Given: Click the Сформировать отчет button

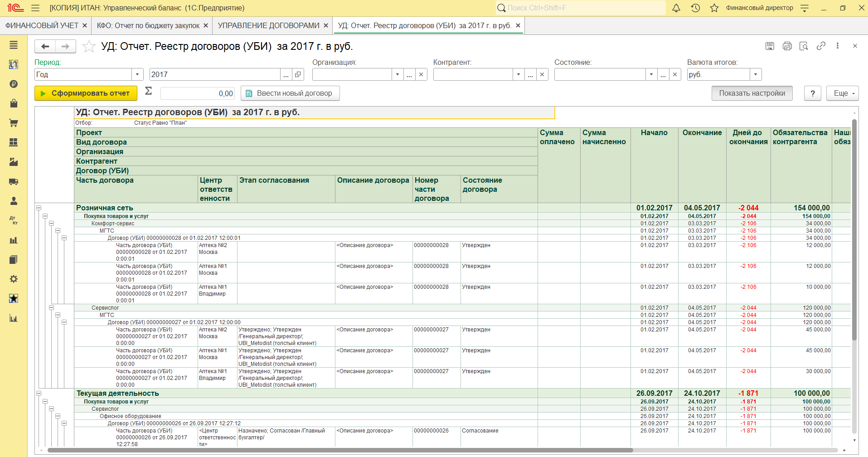Looking at the screenshot, I should [x=86, y=93].
